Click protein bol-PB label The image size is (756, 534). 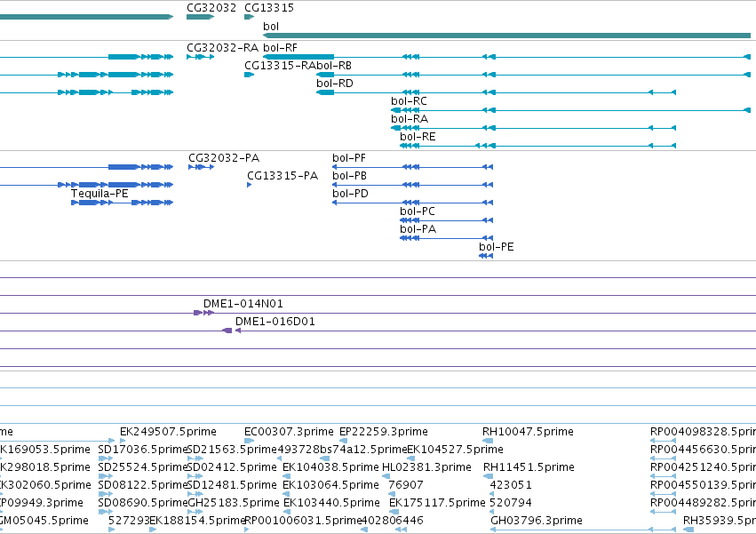click(349, 176)
